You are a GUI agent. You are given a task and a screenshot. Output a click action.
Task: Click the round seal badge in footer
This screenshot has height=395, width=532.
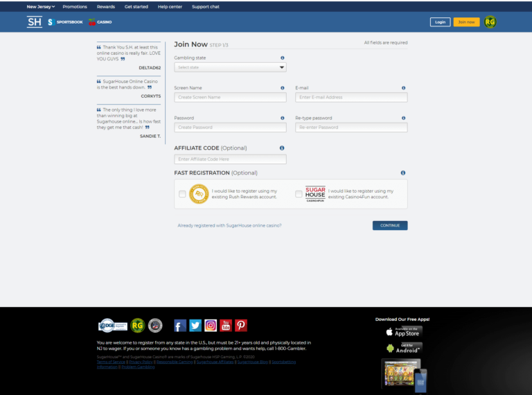coord(155,326)
